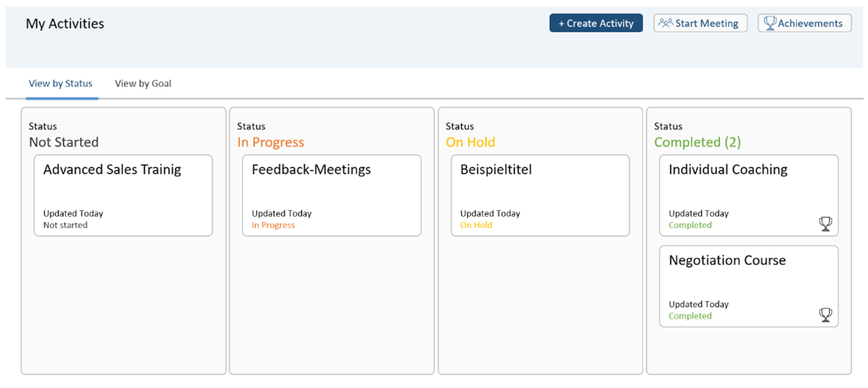Open the Advanced Sales Trainig card
This screenshot has height=388, width=868.
pyautogui.click(x=123, y=195)
